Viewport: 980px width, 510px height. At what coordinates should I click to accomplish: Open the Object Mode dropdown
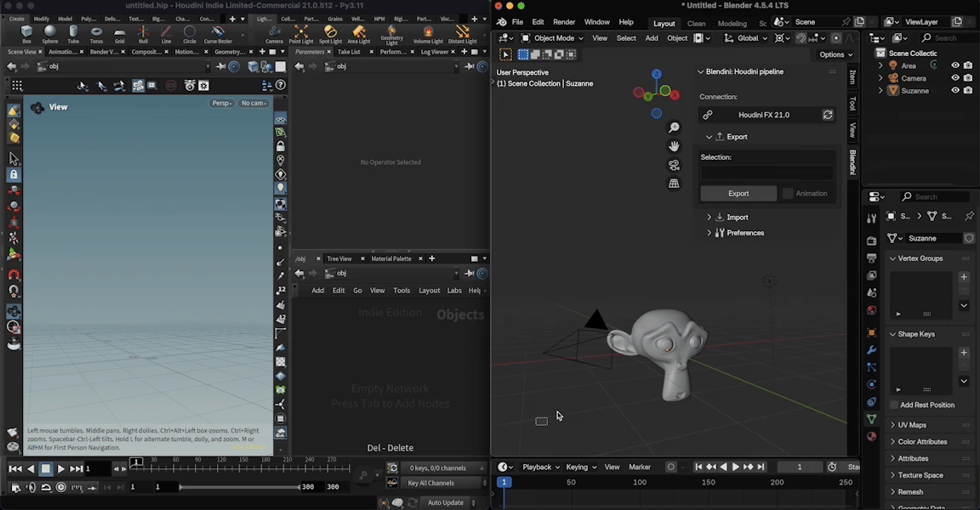(552, 38)
